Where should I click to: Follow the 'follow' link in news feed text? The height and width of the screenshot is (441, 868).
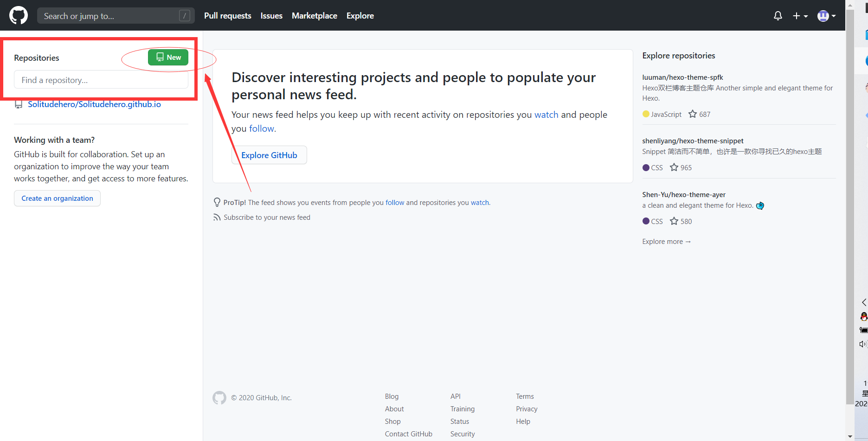(262, 128)
